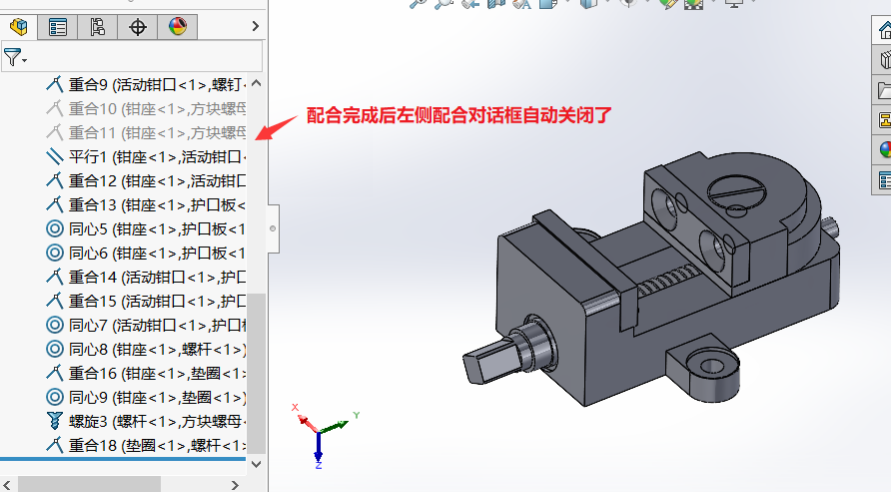Click the concentric mate icon of 同心5
Image resolution: width=892 pixels, height=492 pixels.
(x=55, y=229)
